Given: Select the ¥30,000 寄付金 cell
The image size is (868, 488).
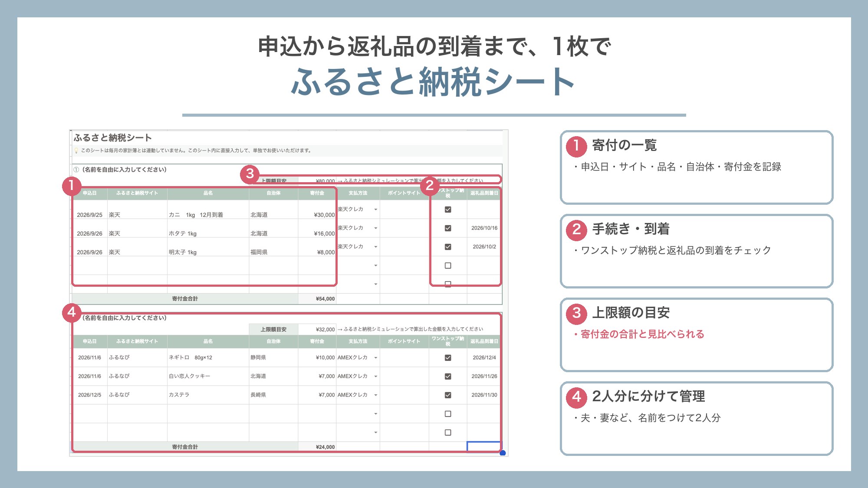Looking at the screenshot, I should coord(317,210).
